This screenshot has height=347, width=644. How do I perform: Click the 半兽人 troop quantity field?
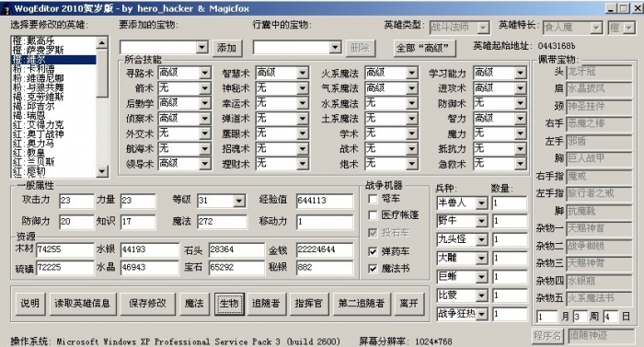click(510, 203)
